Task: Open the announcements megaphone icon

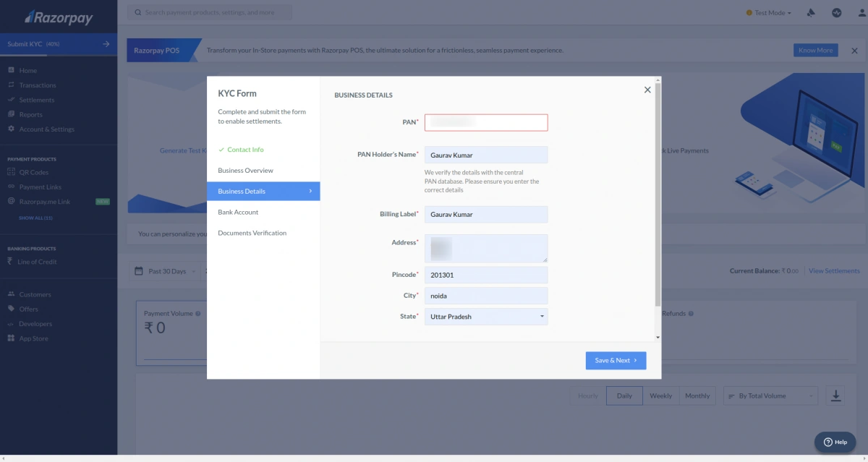Action: (x=810, y=12)
